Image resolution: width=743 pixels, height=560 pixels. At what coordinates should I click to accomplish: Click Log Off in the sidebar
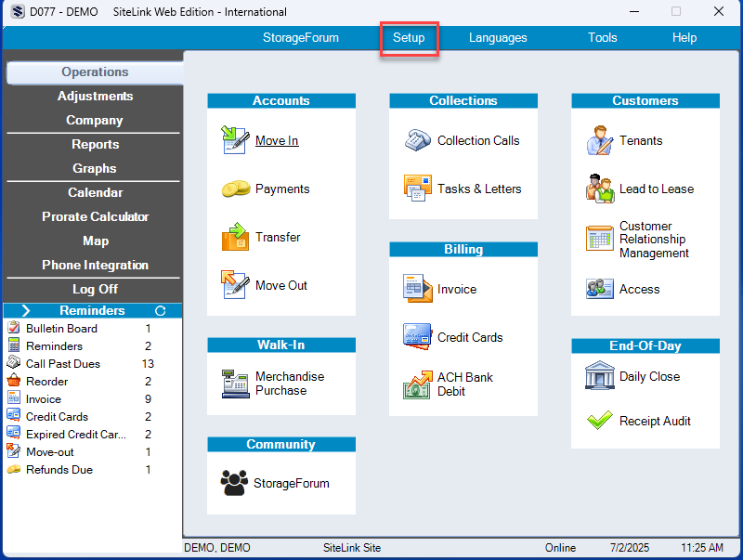click(96, 289)
